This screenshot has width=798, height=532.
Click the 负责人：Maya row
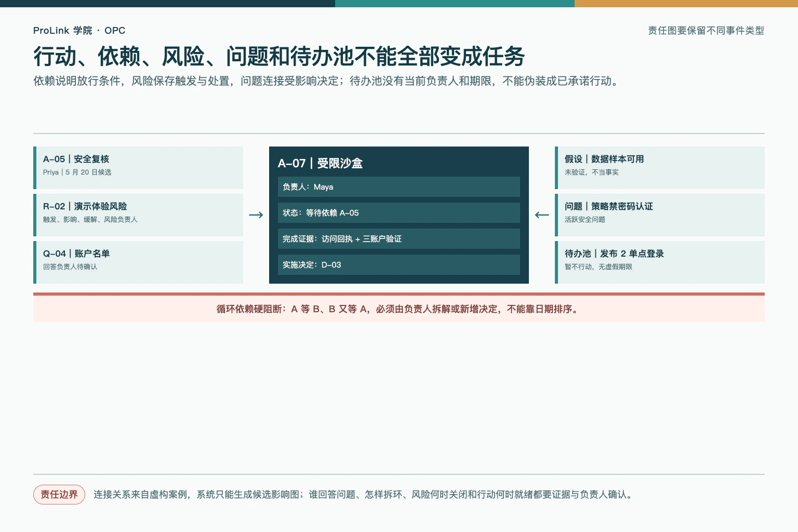point(399,187)
